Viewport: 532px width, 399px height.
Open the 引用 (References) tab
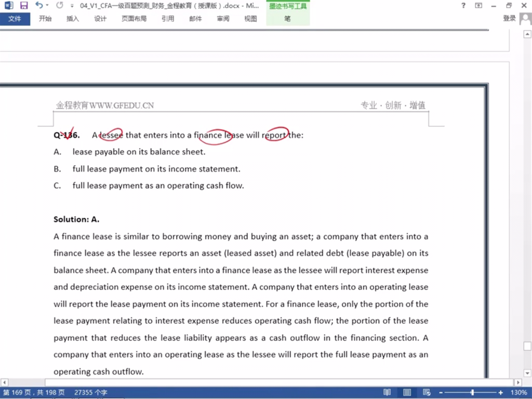168,19
